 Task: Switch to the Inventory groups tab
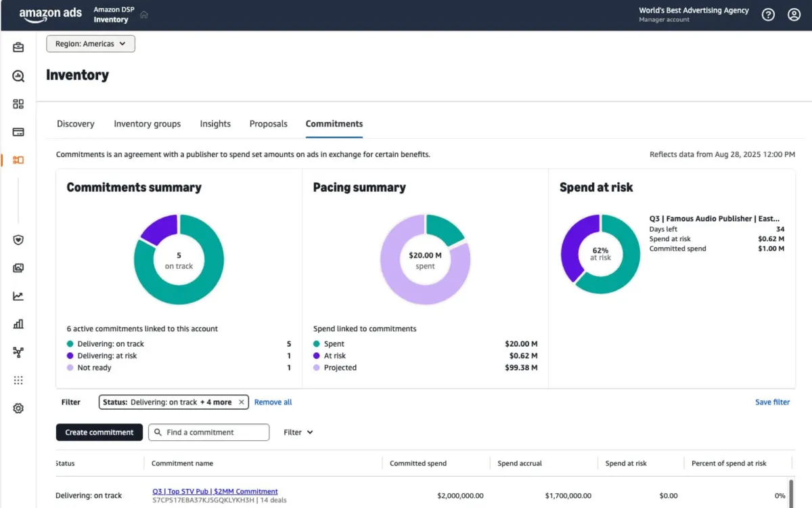click(147, 124)
